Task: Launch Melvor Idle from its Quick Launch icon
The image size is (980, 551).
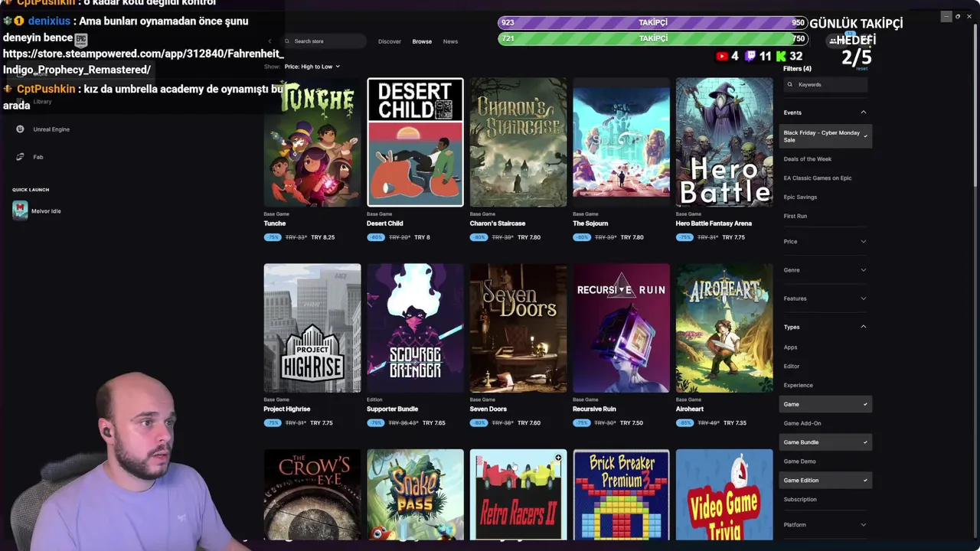Action: [x=20, y=210]
